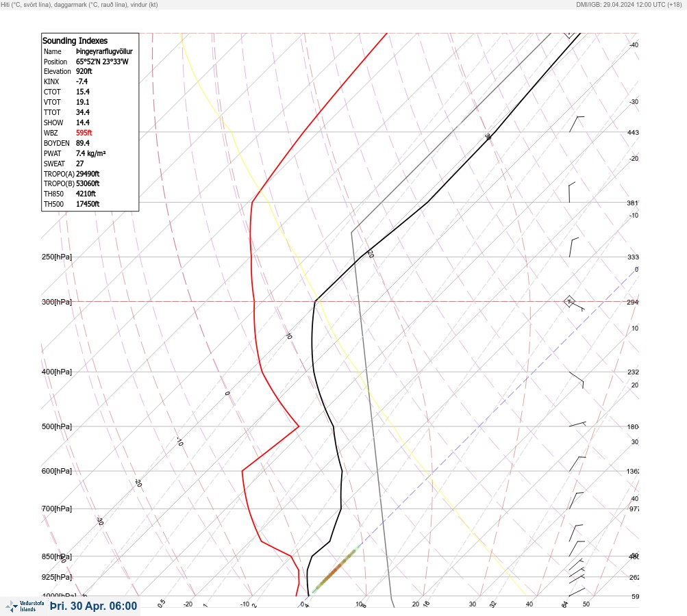Viewport: 687px width, 616px height.
Task: Click the chart legend text Hiti, daggarmark, vindur
Action: (x=79, y=4)
